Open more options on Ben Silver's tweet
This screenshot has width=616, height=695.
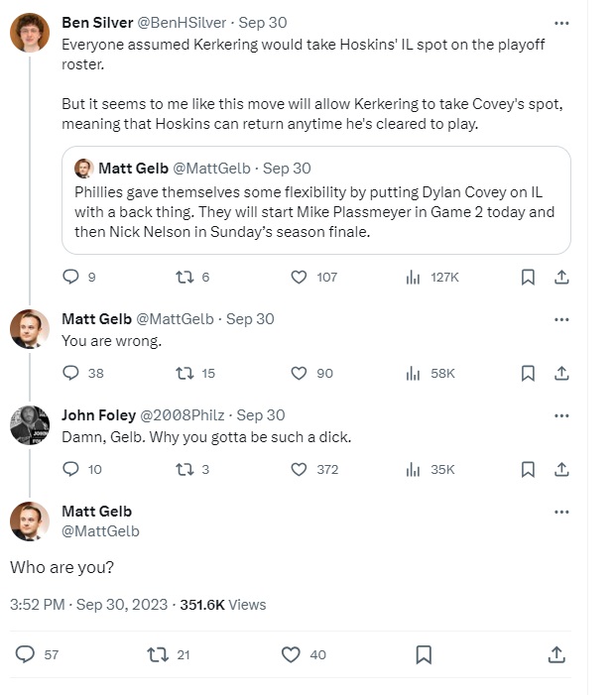(561, 23)
